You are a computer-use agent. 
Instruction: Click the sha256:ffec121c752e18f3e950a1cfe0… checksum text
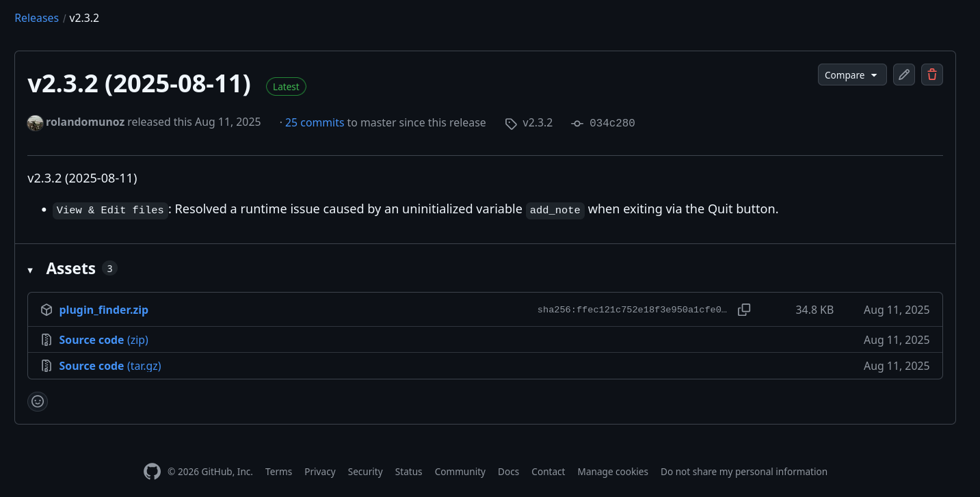click(x=633, y=310)
